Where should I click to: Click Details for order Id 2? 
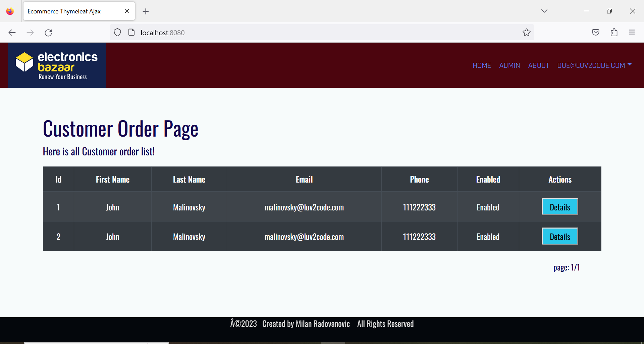click(559, 236)
